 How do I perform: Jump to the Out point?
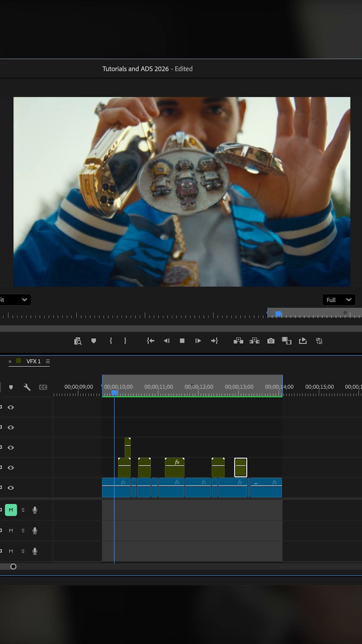[x=215, y=341]
